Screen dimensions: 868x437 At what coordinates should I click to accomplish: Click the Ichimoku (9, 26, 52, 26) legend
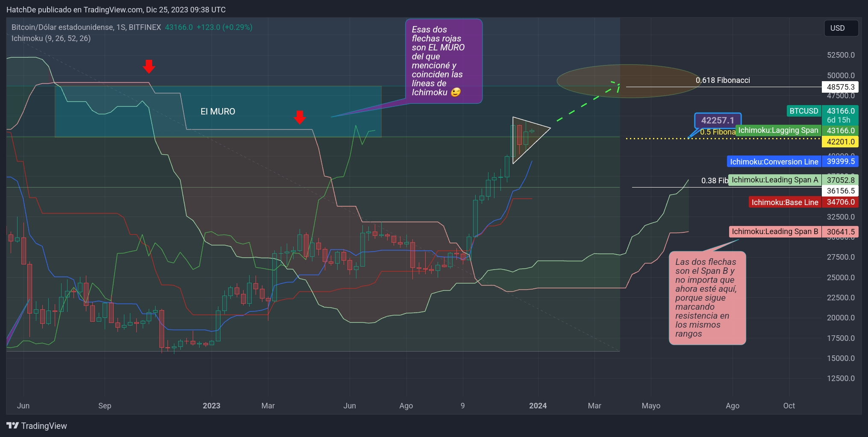pyautogui.click(x=51, y=38)
